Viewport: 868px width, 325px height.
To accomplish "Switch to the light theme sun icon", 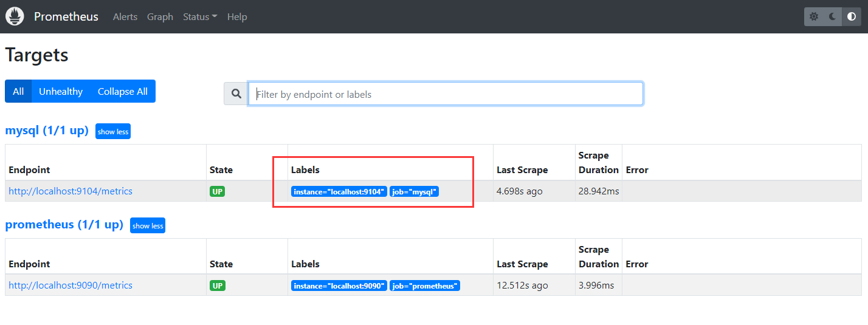I will (x=814, y=16).
